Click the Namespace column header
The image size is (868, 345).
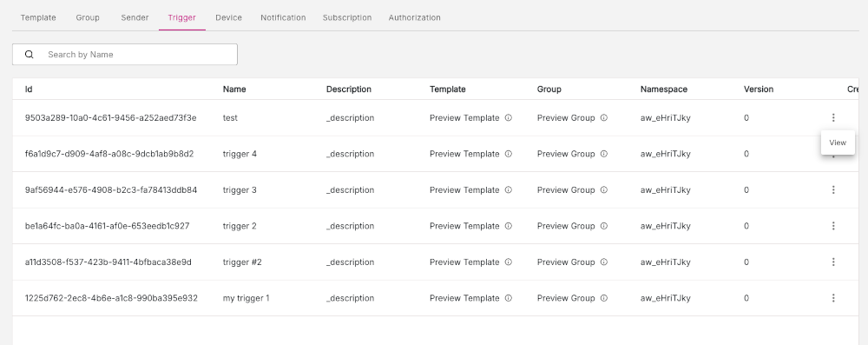click(664, 90)
